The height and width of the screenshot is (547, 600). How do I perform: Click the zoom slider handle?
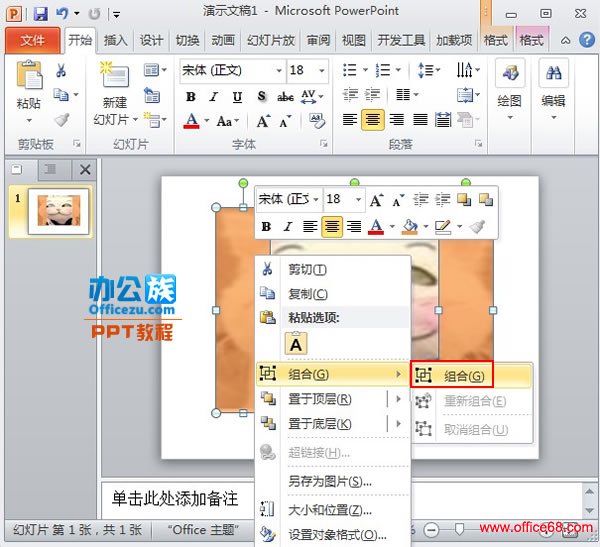coord(459,530)
